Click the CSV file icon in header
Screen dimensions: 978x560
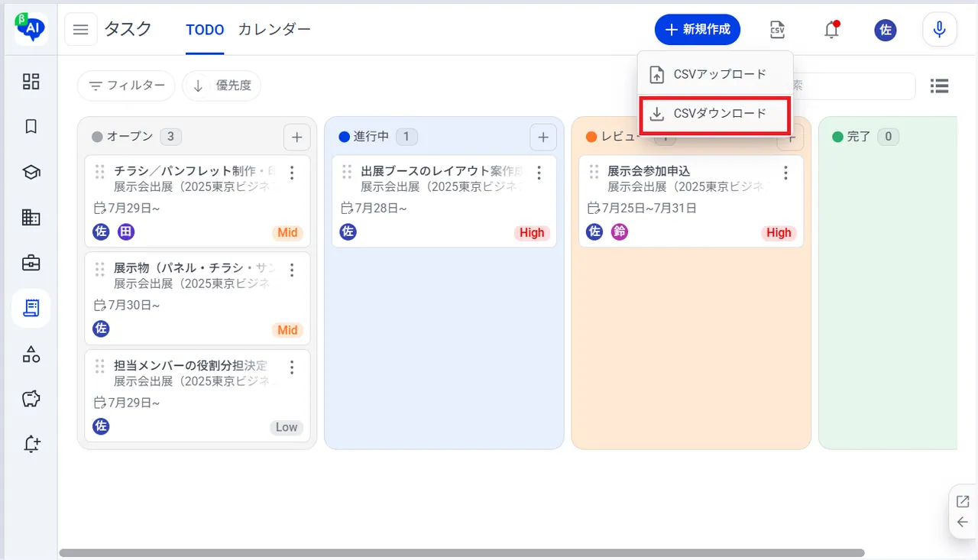777,30
